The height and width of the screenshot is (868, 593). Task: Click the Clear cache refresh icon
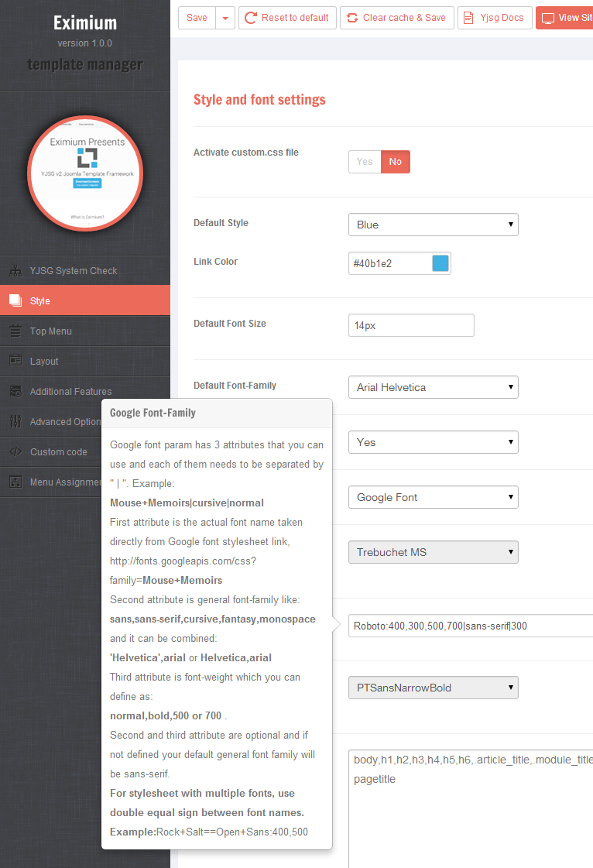coord(352,18)
